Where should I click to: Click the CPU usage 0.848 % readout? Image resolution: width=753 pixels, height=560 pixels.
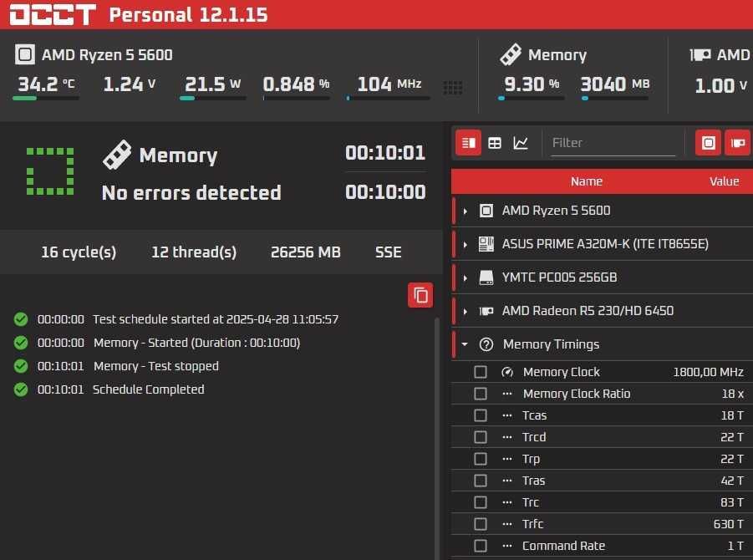296,84
